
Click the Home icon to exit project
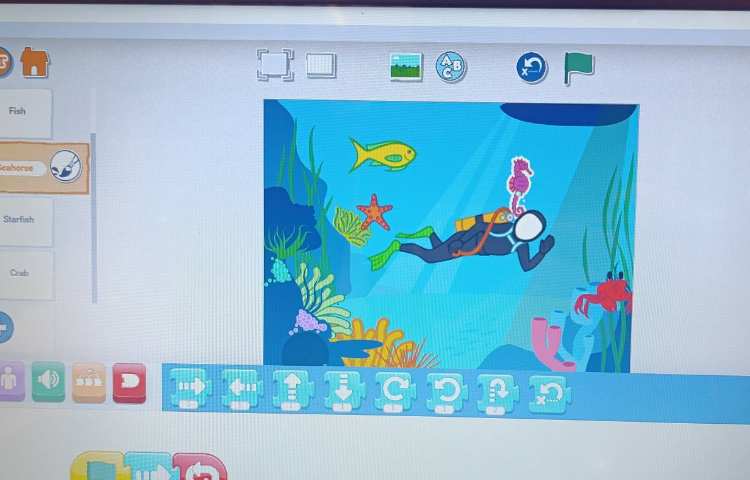click(x=35, y=62)
